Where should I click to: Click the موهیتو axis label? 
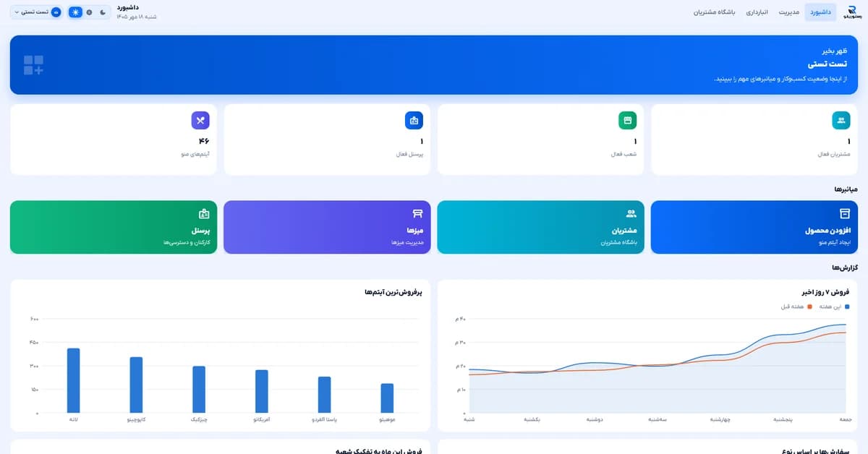point(388,419)
